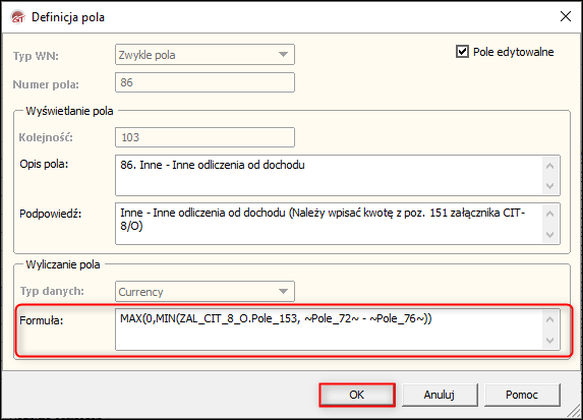Click window resize grip in bottom corner

coord(574,411)
